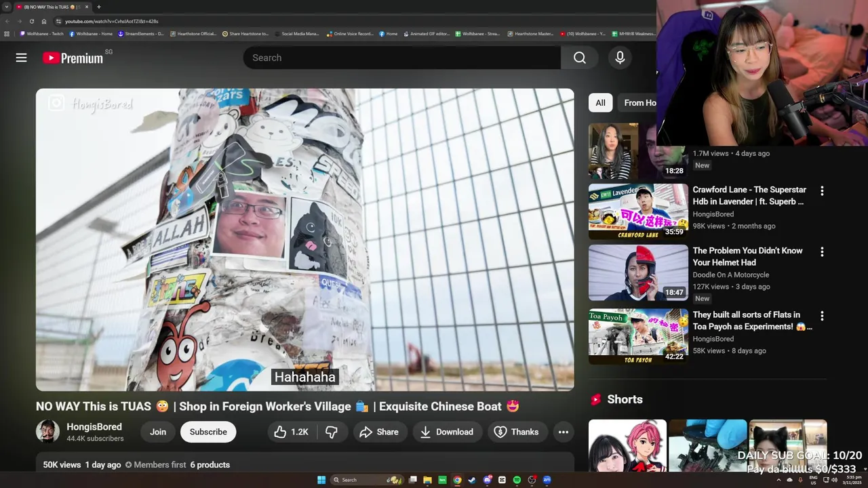
Task: Go forward in browser history
Action: click(20, 21)
